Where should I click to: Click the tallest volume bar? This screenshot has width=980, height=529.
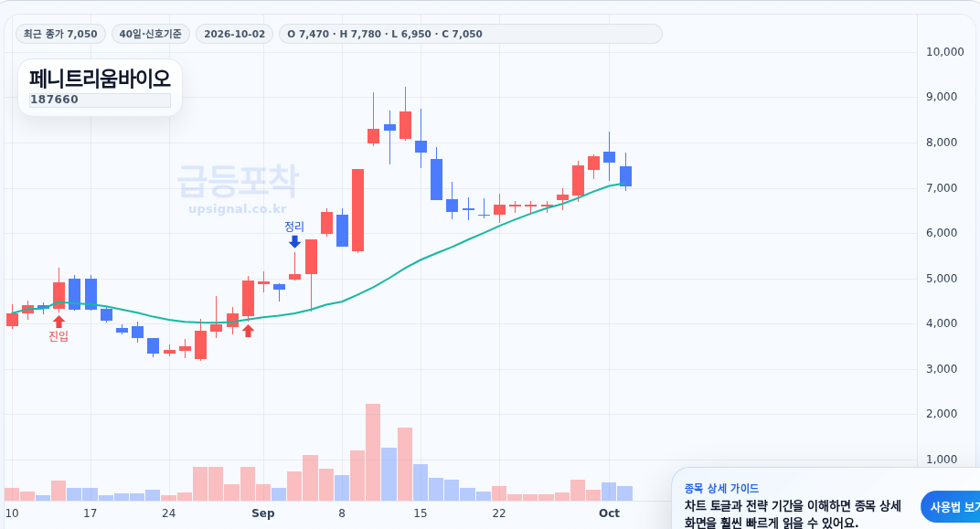click(373, 452)
